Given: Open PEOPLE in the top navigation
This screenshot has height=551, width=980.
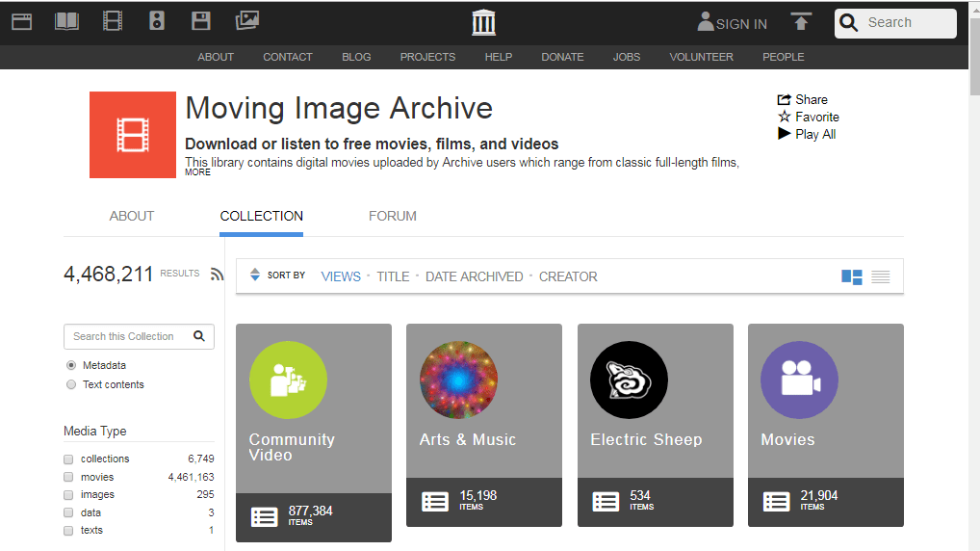Looking at the screenshot, I should pos(783,57).
